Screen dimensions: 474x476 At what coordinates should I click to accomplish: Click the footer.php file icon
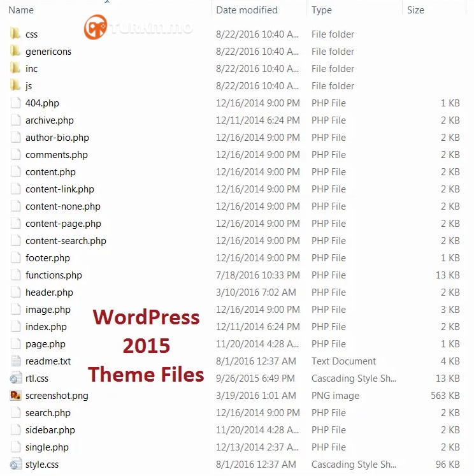pos(15,257)
